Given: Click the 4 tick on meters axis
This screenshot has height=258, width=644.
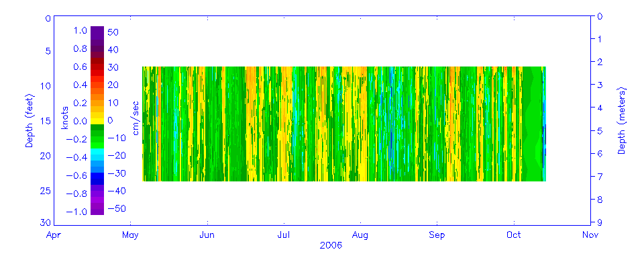Looking at the screenshot, I should (600, 107).
